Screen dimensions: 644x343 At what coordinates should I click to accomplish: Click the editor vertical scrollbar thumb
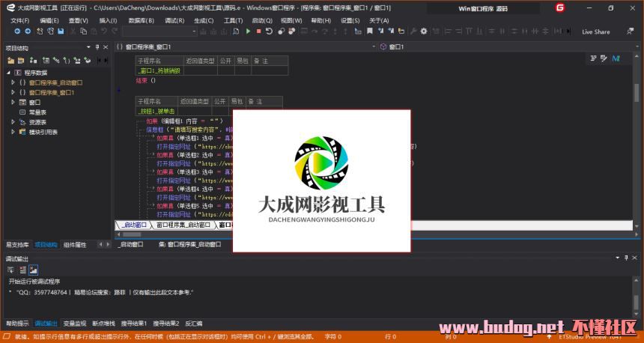coord(637,92)
